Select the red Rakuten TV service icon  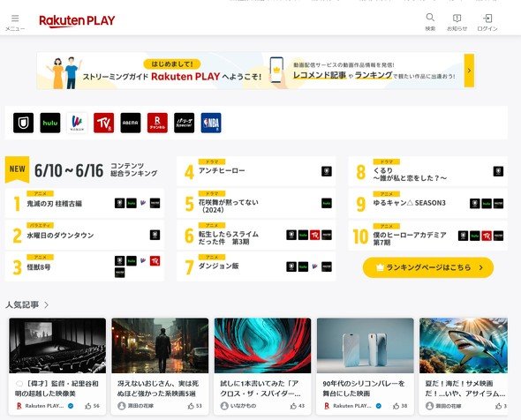click(103, 123)
